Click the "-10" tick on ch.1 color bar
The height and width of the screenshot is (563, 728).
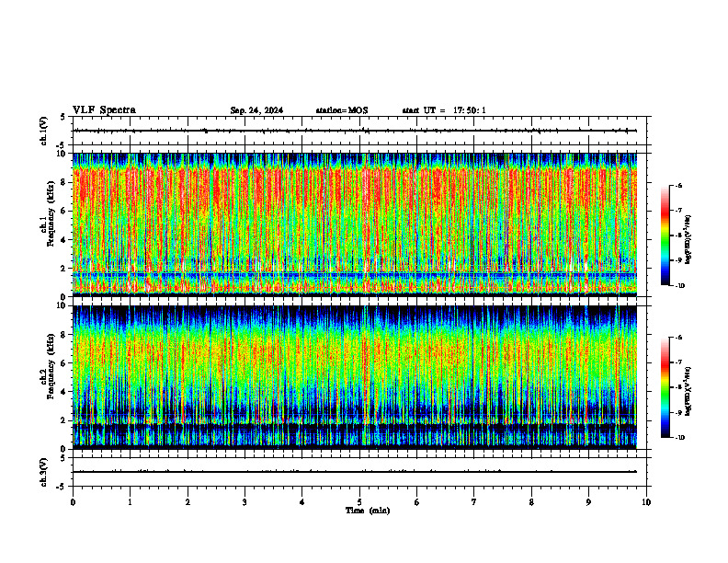point(680,285)
